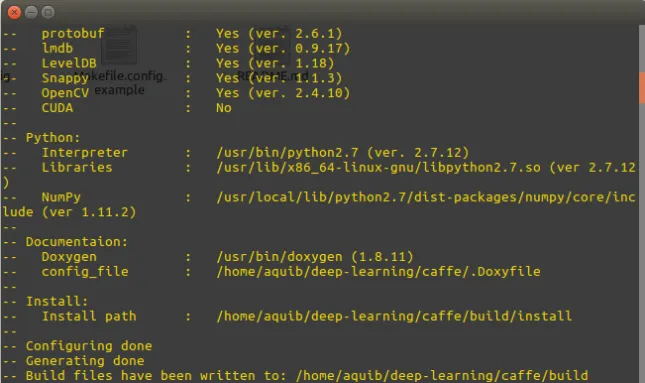Click the 'LevelDB' entry
This screenshot has height=383, width=645.
click(x=69, y=63)
